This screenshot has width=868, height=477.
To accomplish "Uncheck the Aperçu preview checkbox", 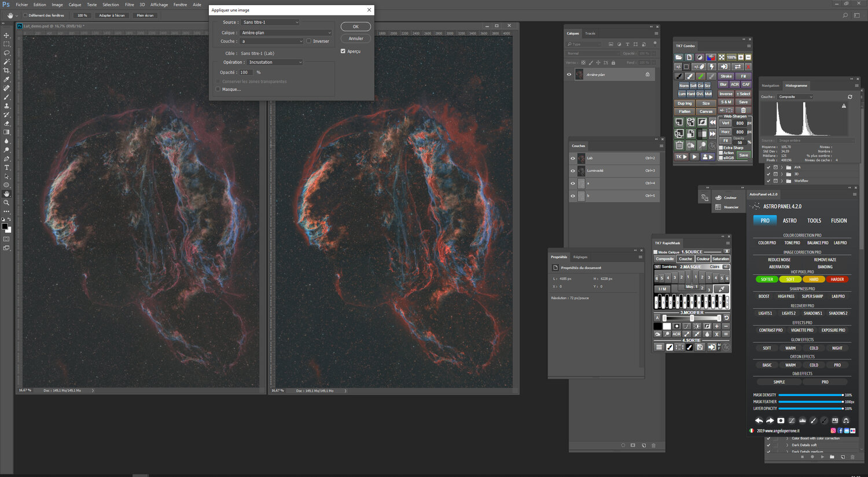I will coord(343,51).
